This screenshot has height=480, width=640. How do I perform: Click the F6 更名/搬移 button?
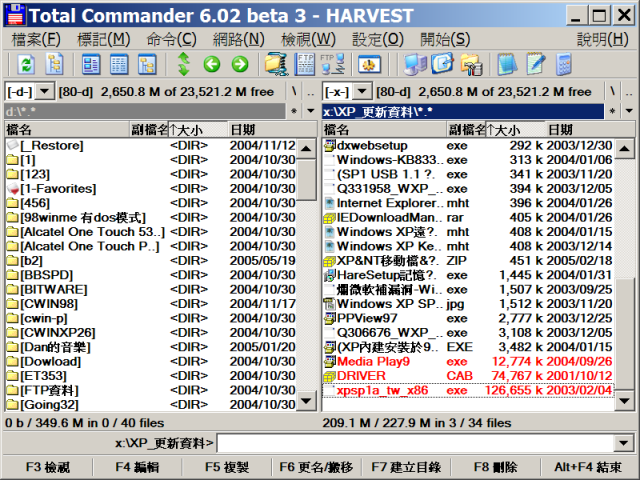click(x=316, y=467)
